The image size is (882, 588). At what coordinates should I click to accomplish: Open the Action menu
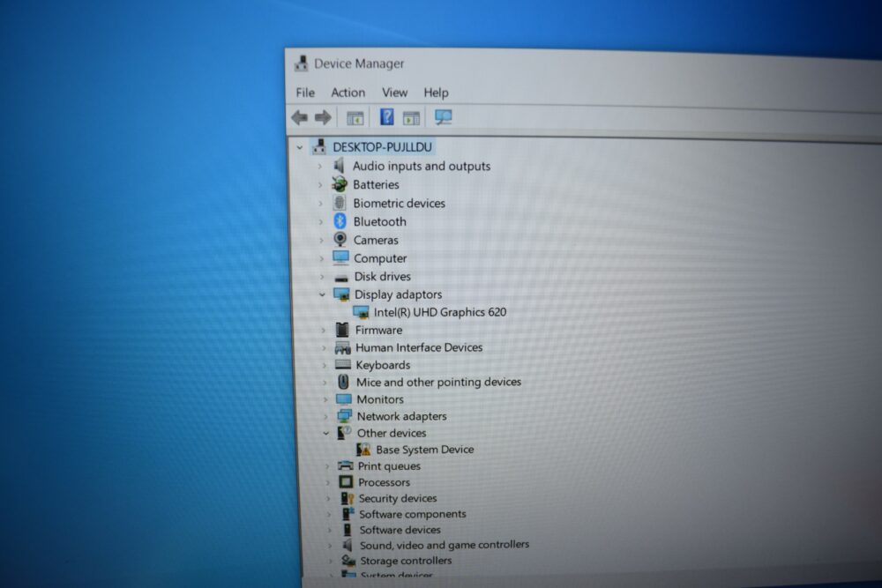point(348,93)
